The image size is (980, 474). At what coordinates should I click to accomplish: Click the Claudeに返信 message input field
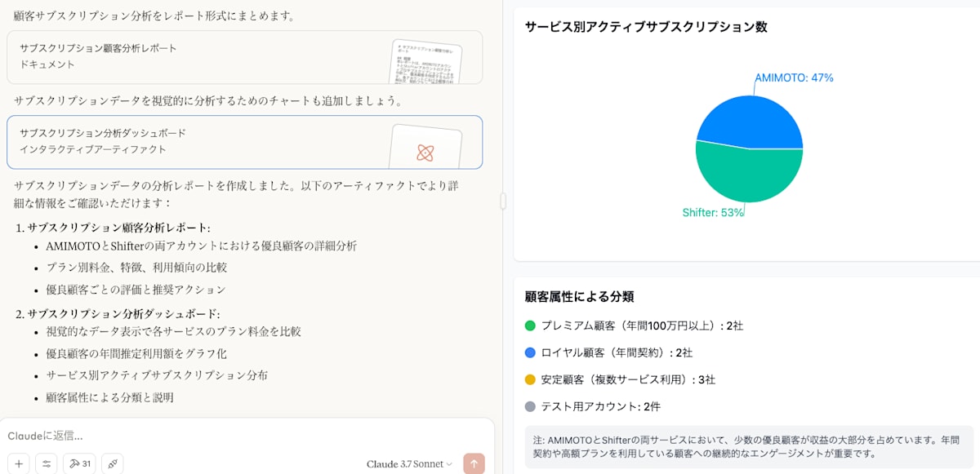163,436
